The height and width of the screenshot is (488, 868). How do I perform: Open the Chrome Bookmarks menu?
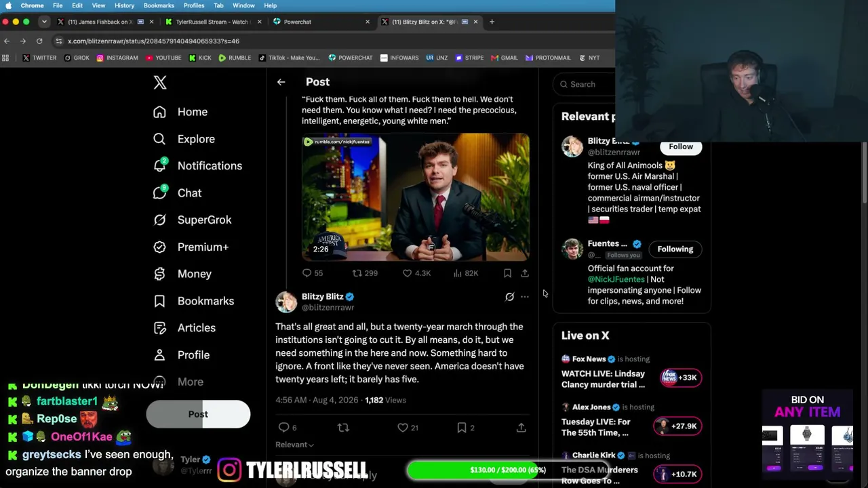159,5
